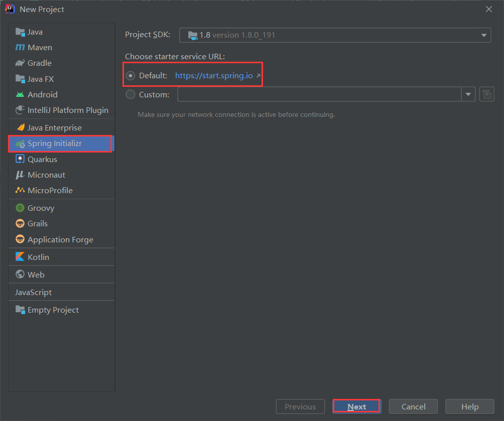
Task: Click the IntelliJ Platform Plugin icon
Action: [x=20, y=110]
